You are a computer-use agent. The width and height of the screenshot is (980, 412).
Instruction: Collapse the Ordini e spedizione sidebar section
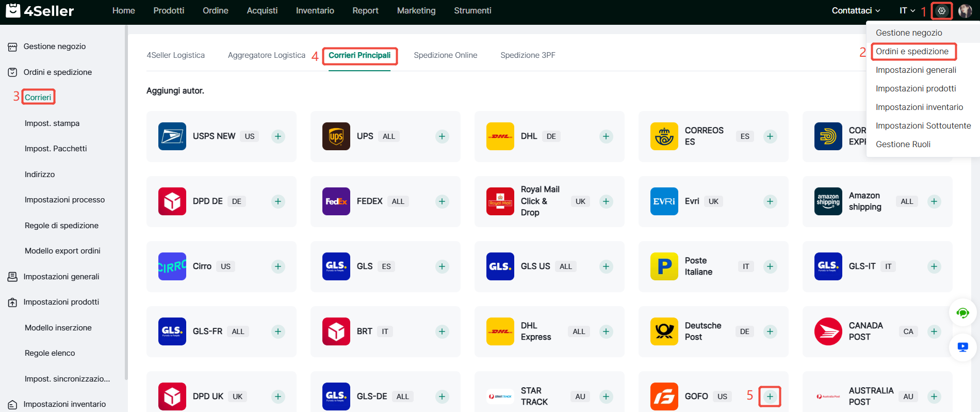(57, 72)
